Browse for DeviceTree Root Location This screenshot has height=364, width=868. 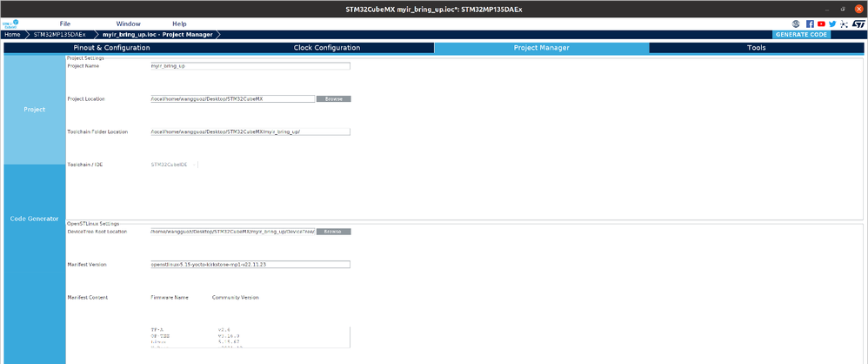point(333,232)
